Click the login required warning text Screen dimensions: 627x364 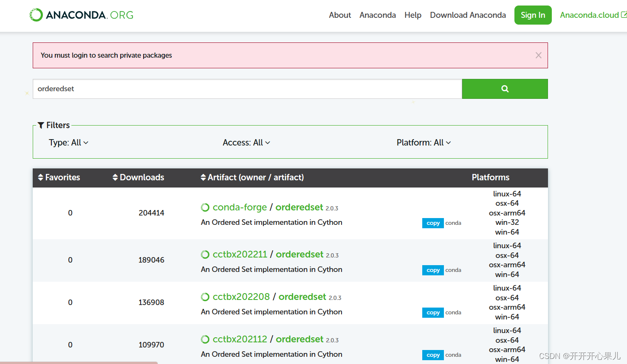pyautogui.click(x=106, y=55)
